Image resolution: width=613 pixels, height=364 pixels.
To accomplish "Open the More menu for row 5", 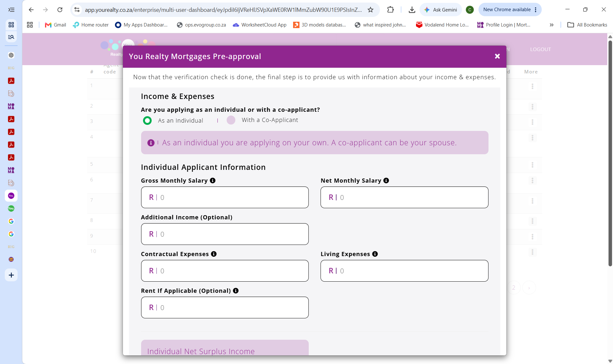I will tap(532, 165).
